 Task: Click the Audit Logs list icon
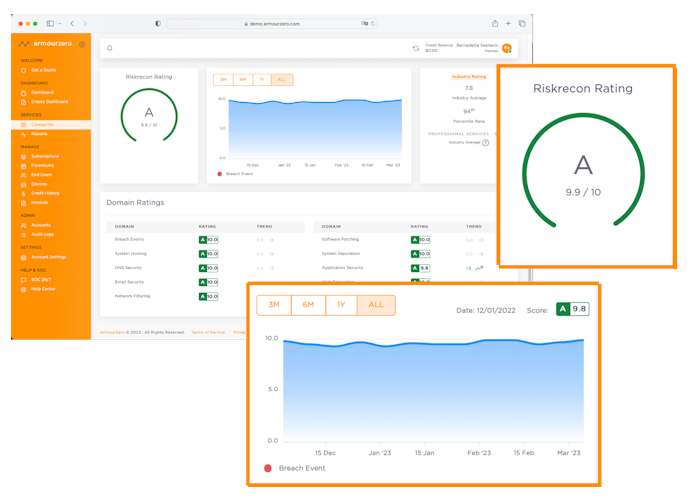23,235
